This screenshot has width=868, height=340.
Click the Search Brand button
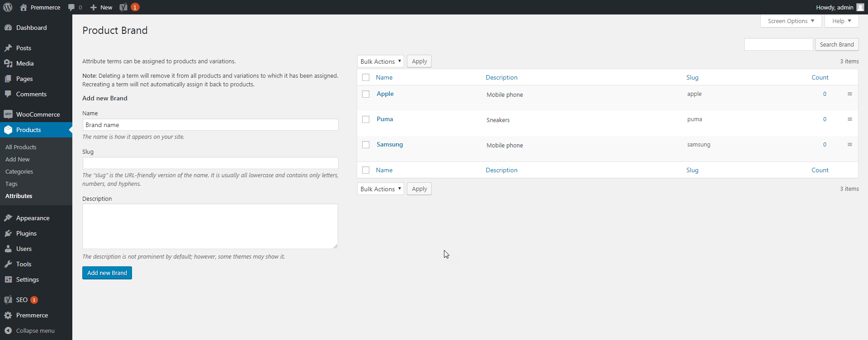(x=837, y=44)
